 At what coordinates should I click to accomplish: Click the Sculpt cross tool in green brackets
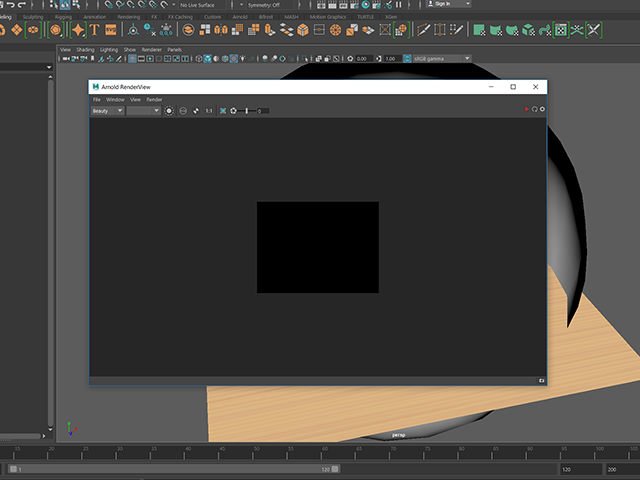coord(593,30)
